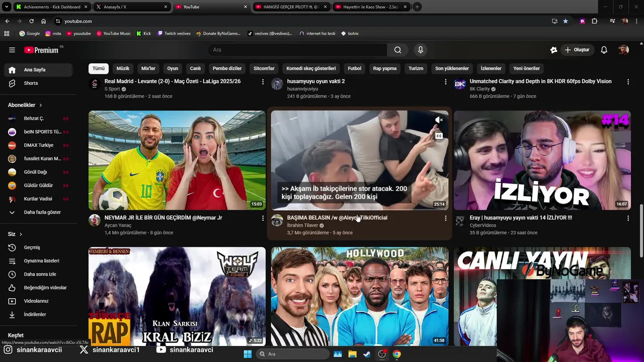Go back with browser back arrow
644x362 pixels.
coord(7,21)
